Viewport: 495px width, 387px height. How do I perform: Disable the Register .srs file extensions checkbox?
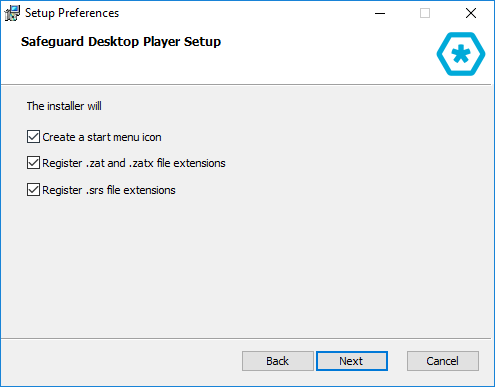[x=33, y=190]
